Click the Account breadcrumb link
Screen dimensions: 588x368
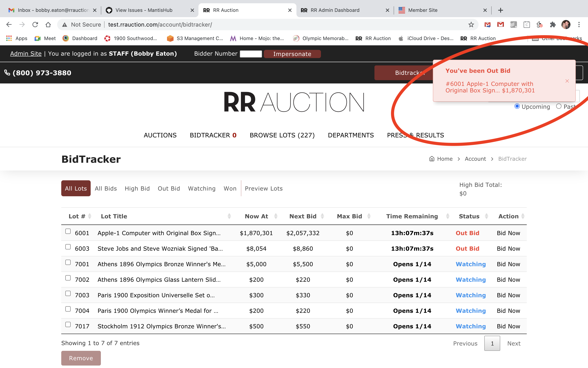click(475, 159)
